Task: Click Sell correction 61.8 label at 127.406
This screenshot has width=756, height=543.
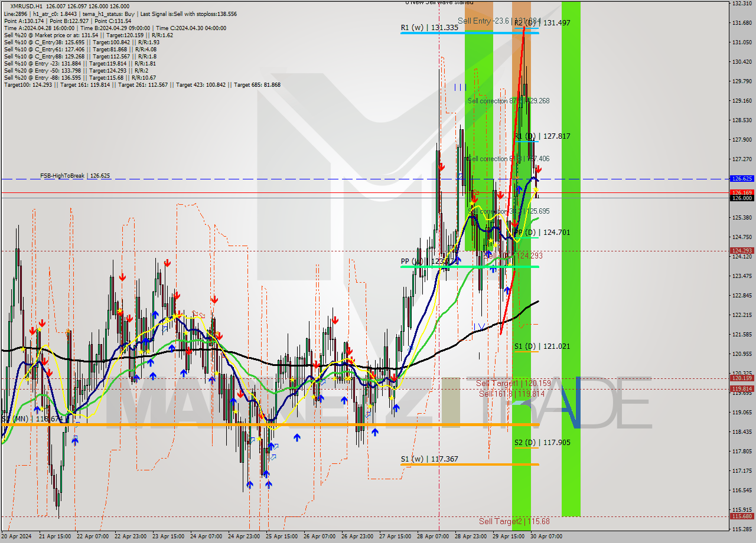Action: (x=509, y=159)
